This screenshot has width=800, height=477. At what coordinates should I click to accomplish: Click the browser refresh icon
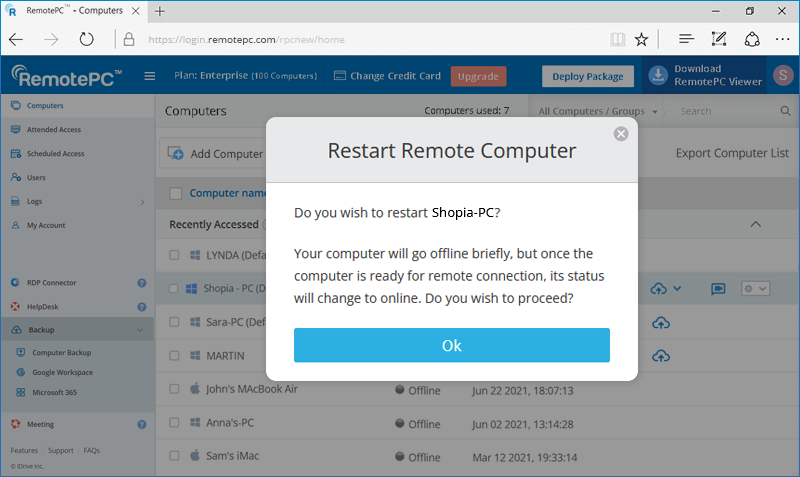click(87, 39)
